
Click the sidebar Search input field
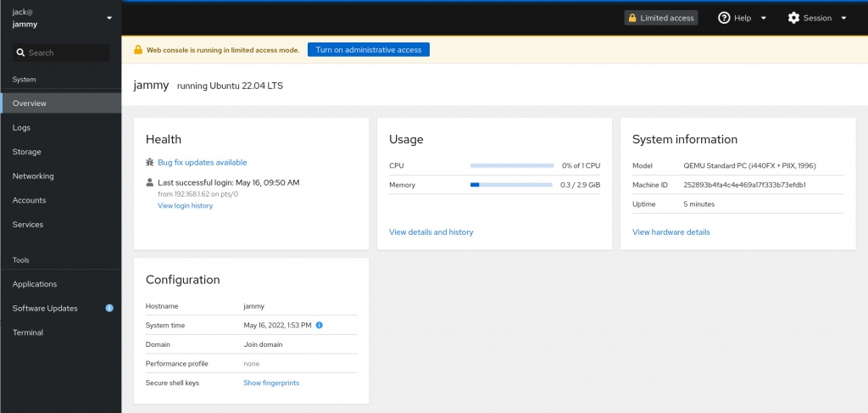66,53
